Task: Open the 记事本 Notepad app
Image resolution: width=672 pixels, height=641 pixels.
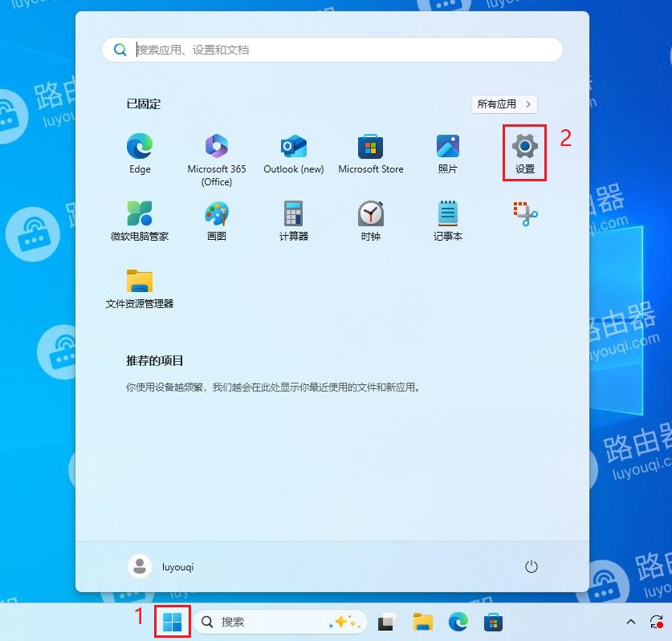Action: click(447, 221)
